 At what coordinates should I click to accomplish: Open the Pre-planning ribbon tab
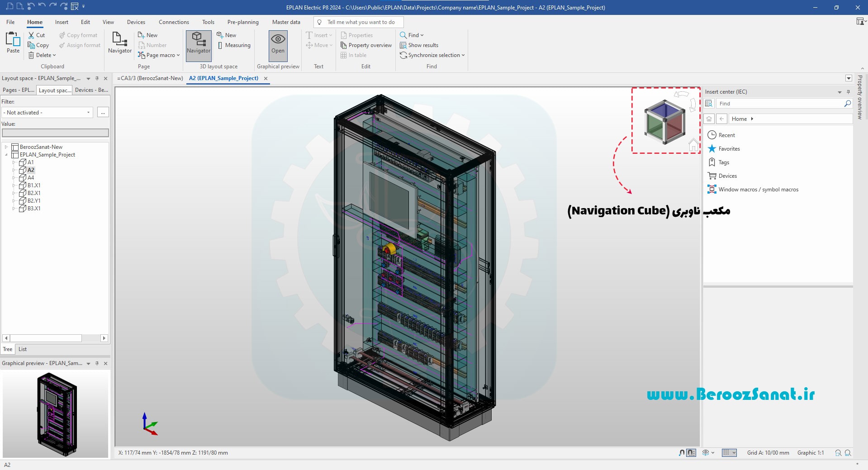(x=243, y=22)
